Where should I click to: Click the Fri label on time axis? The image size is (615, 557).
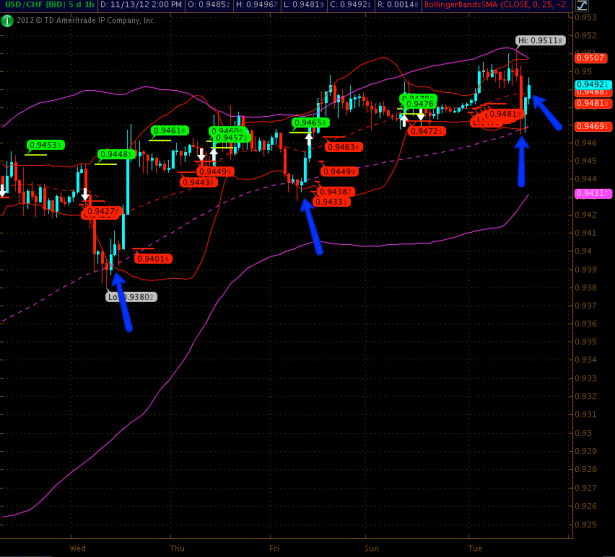click(x=274, y=548)
